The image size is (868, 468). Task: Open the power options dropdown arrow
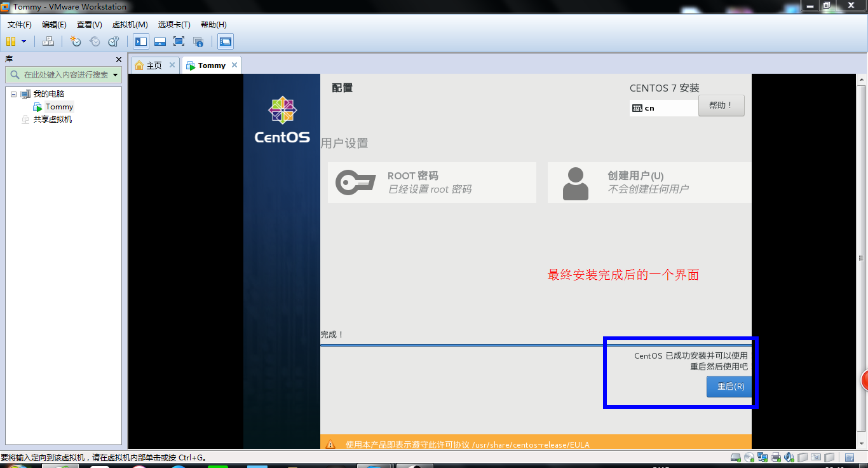[24, 41]
